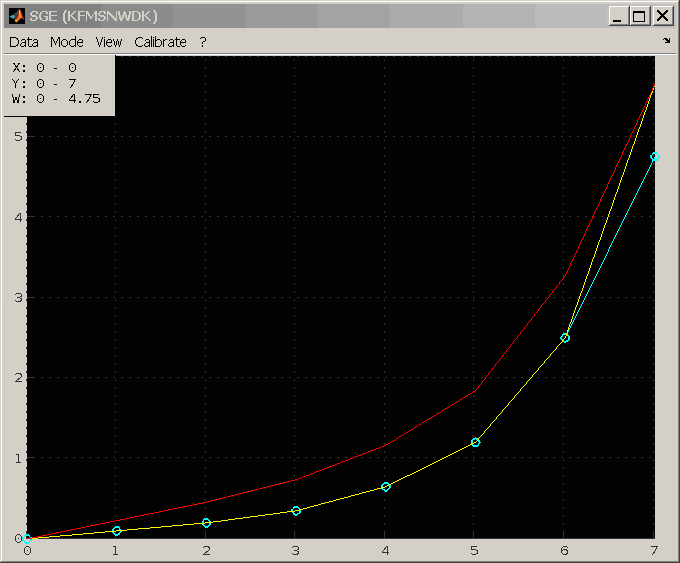Image resolution: width=680 pixels, height=563 pixels.
Task: Click the MATLAB icon in the title bar
Action: pyautogui.click(x=17, y=16)
